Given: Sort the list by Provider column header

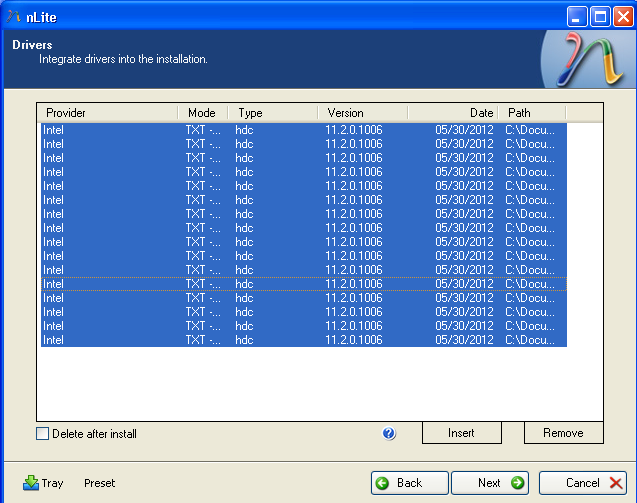Looking at the screenshot, I should [108, 113].
